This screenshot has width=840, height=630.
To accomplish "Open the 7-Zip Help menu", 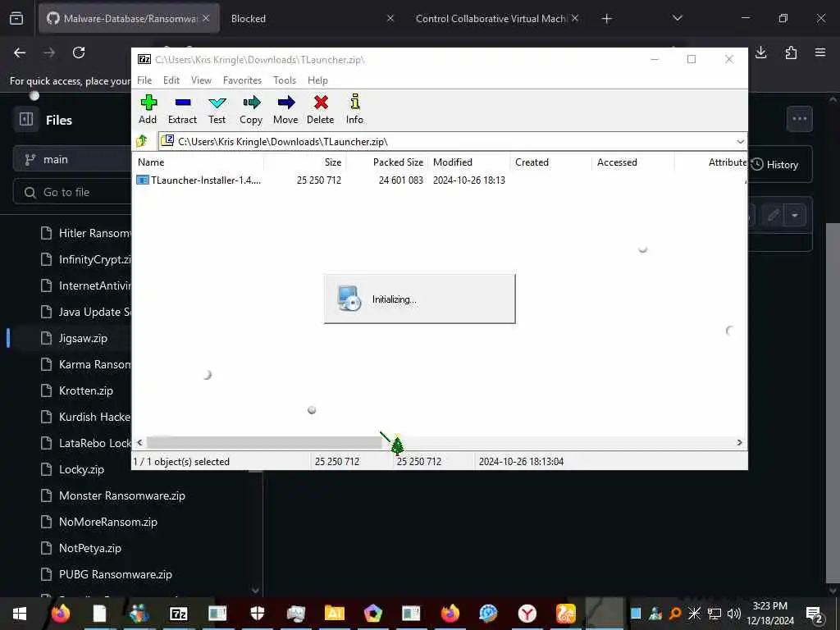I will click(317, 80).
